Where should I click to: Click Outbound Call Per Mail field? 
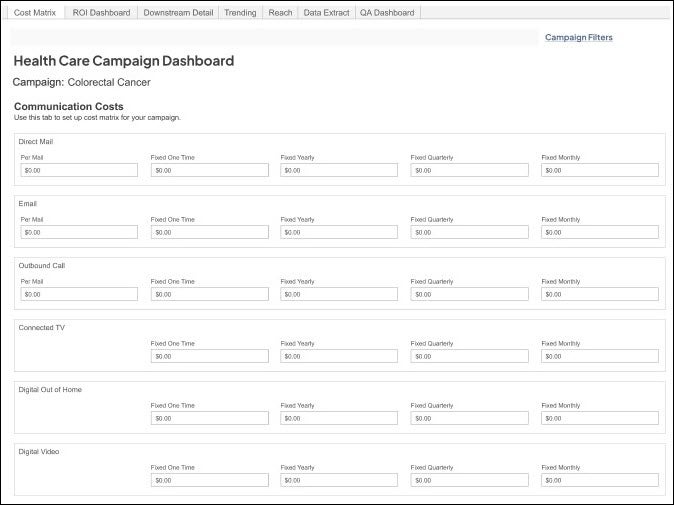pos(79,294)
